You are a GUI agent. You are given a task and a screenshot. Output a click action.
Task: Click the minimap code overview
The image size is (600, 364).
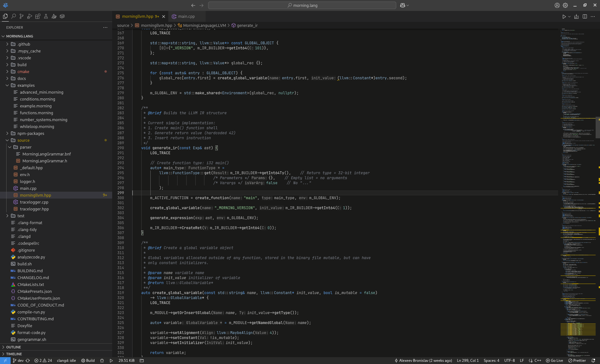pyautogui.click(x=577, y=187)
